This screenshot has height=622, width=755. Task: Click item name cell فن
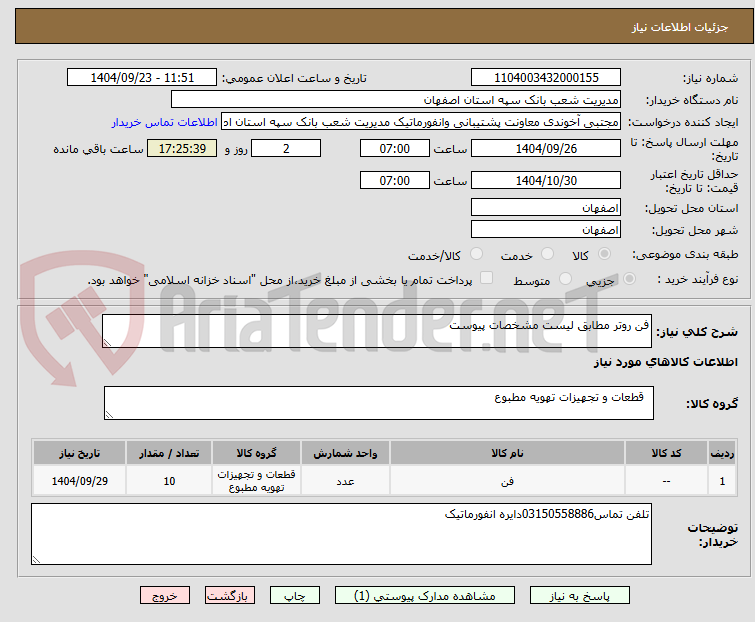[x=507, y=480]
